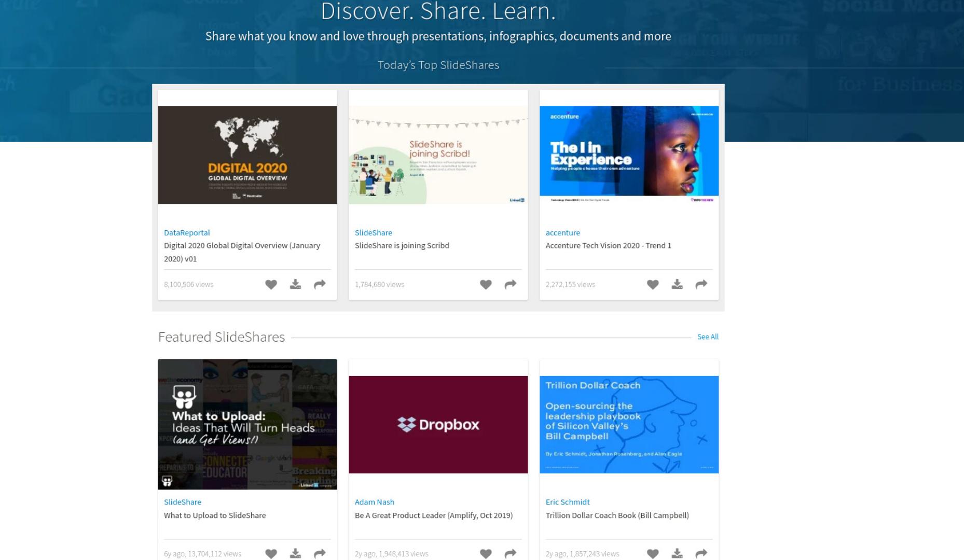Visit the Adam Nash author profile

pos(375,502)
